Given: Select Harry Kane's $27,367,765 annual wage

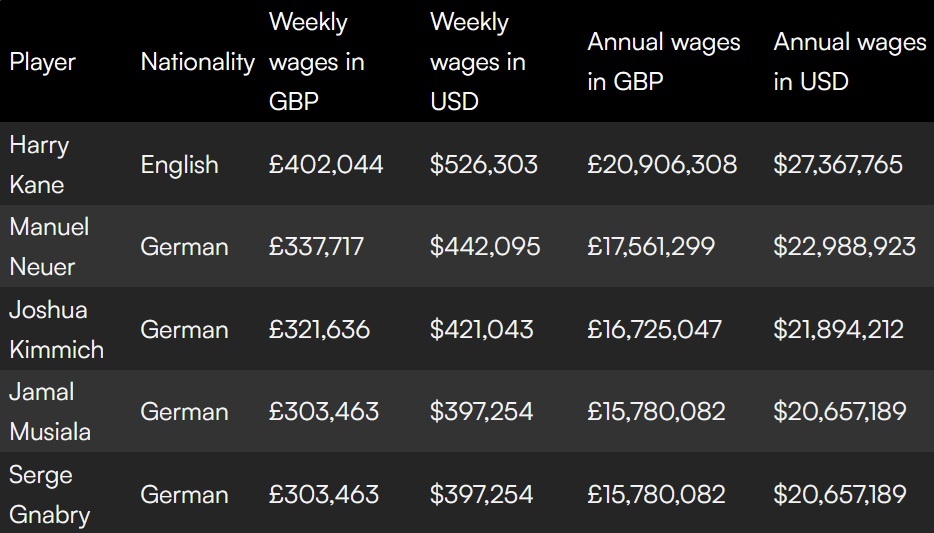Looking at the screenshot, I should (x=838, y=165).
